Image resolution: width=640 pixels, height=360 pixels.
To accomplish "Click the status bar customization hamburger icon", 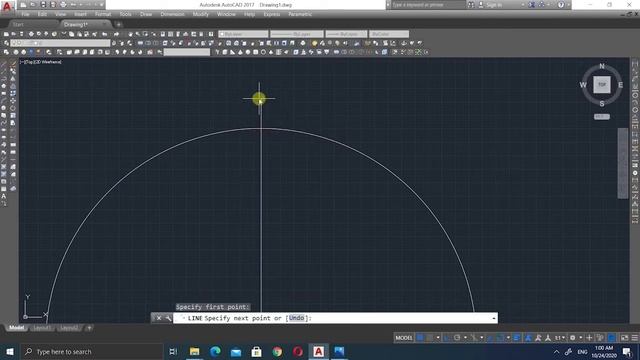I will 635,338.
